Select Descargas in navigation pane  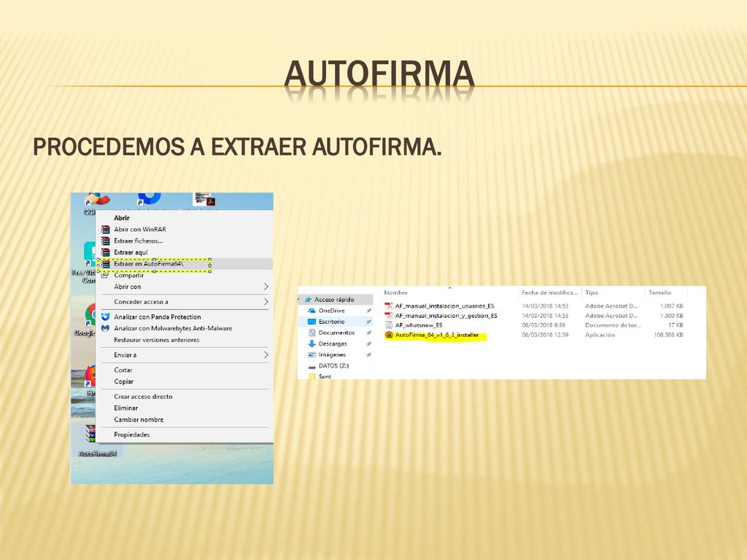click(x=333, y=343)
